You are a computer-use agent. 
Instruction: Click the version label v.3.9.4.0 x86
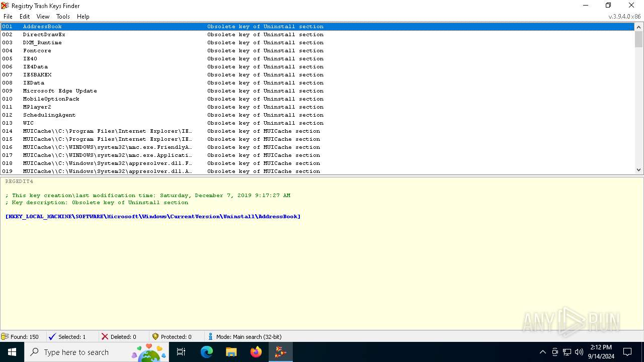(624, 17)
